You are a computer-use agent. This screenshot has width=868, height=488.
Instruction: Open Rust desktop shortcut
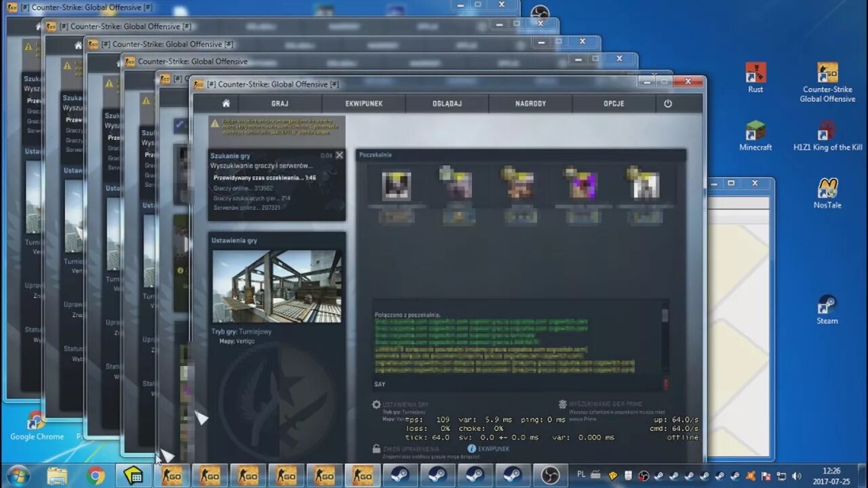tap(755, 78)
